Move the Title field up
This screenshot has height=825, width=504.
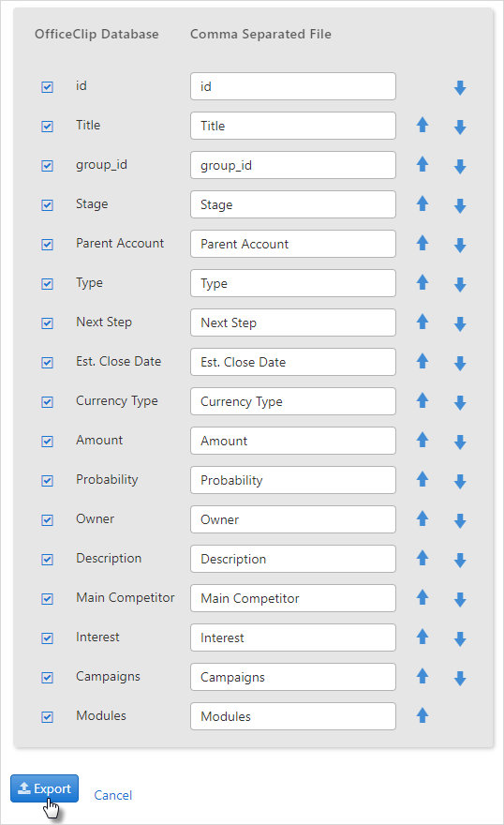click(x=422, y=126)
